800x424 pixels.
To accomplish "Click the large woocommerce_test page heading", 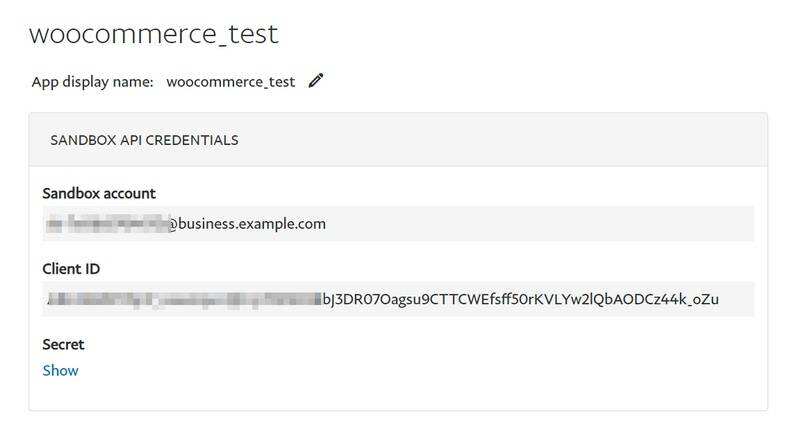I will pos(154,34).
